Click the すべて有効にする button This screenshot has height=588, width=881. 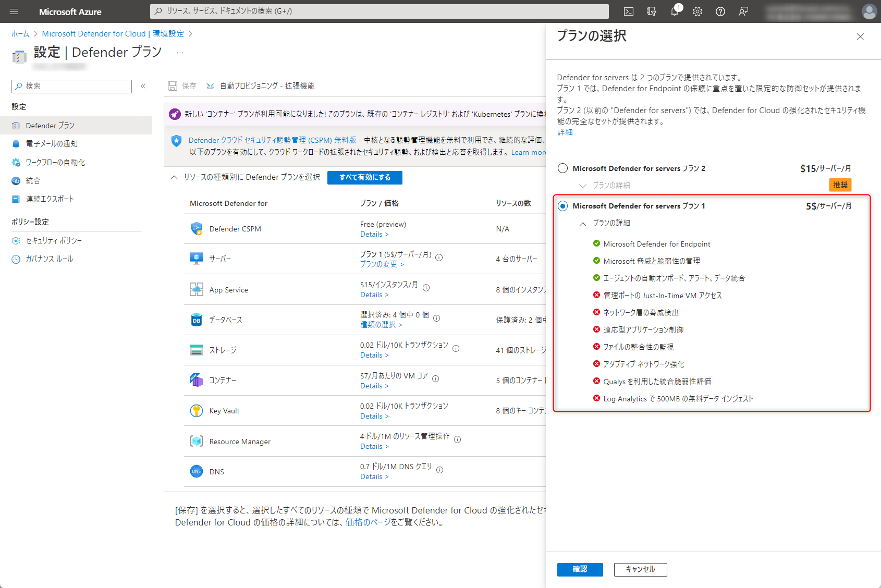(365, 178)
